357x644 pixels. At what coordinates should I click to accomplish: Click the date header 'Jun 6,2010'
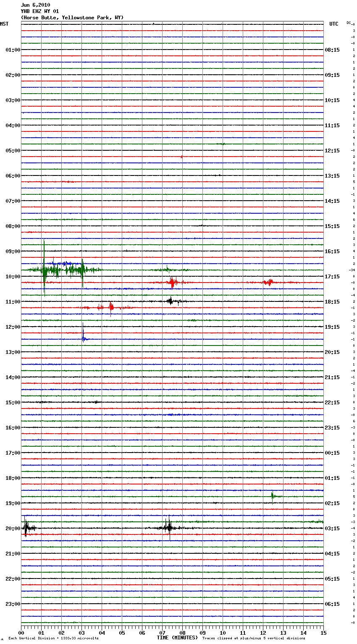(35, 5)
